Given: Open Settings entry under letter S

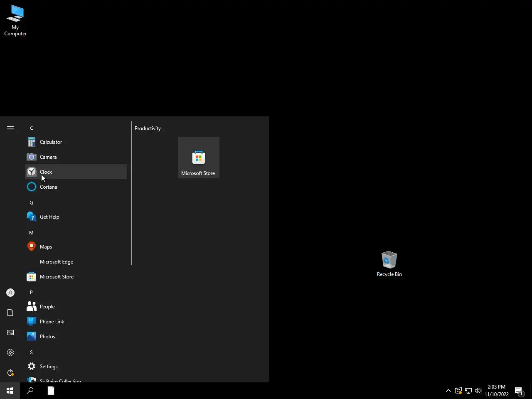Looking at the screenshot, I should pos(76,367).
